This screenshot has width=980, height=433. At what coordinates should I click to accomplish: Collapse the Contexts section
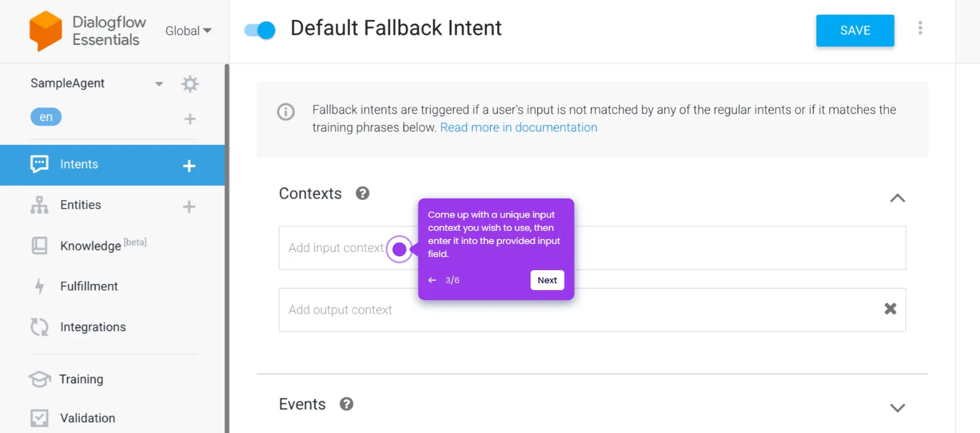[x=897, y=198]
